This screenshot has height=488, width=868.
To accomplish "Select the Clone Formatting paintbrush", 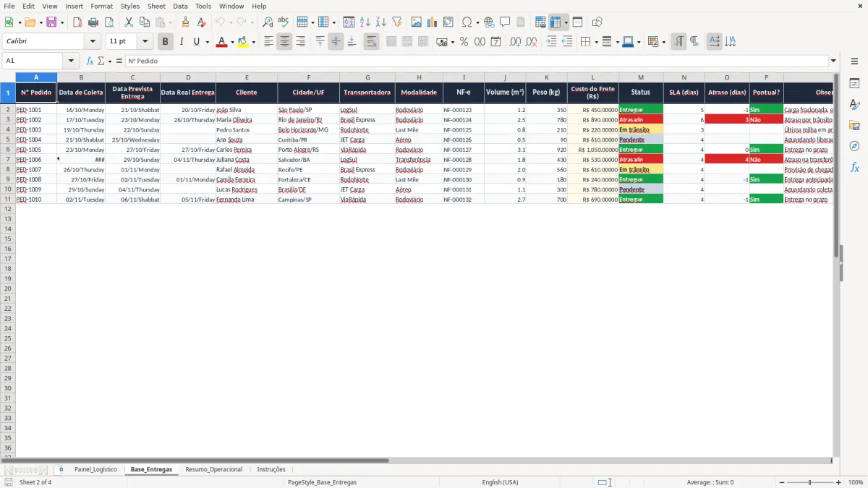I will tap(186, 22).
